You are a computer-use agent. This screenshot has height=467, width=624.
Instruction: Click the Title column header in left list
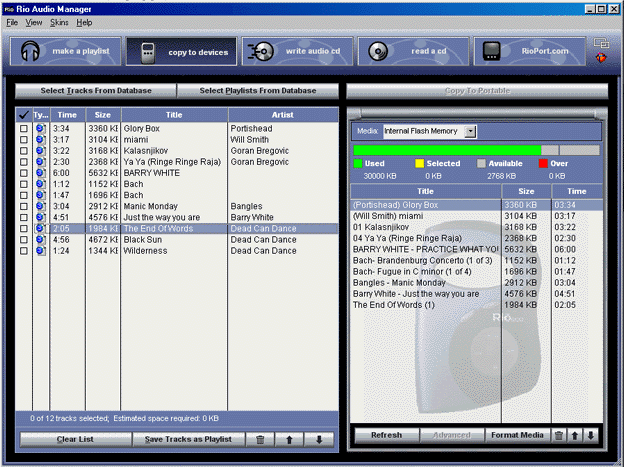(x=174, y=115)
